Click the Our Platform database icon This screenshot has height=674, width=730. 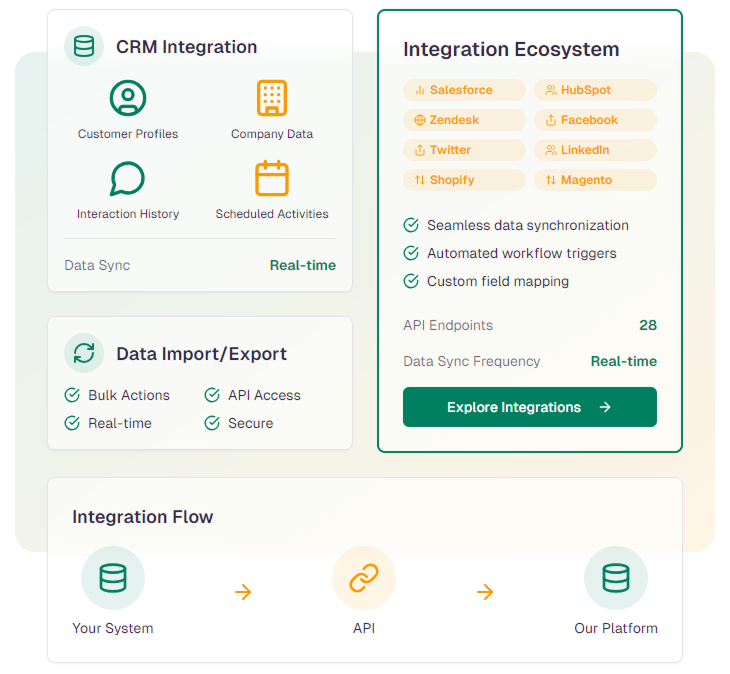616,578
